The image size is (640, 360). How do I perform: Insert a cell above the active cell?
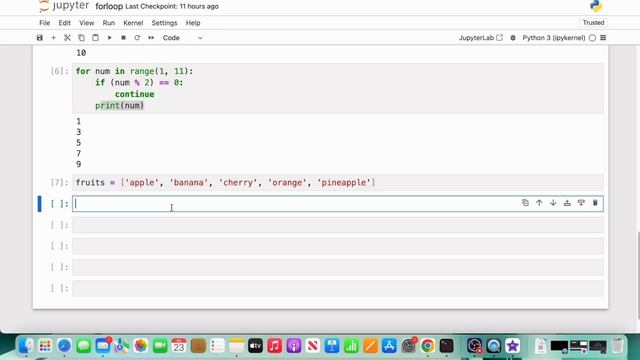pyautogui.click(x=567, y=203)
